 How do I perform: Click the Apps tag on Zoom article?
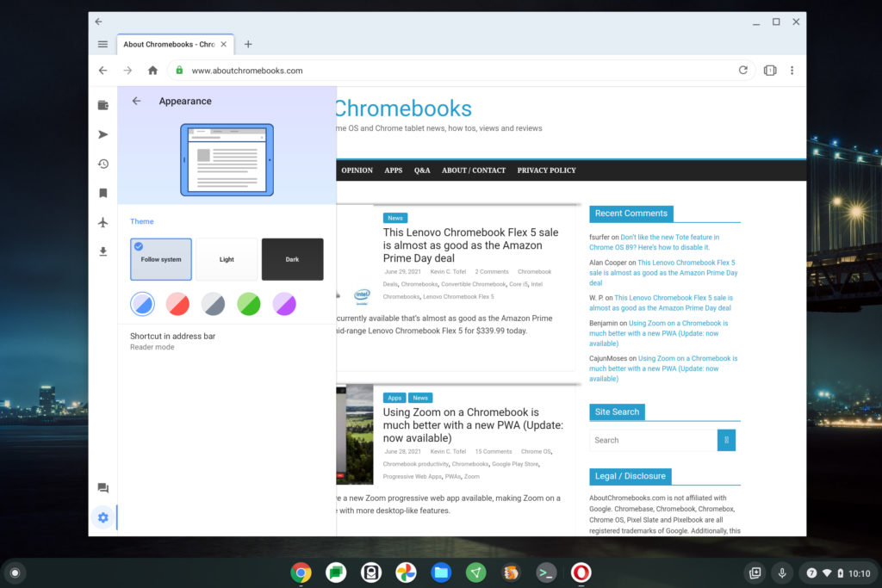tap(394, 398)
